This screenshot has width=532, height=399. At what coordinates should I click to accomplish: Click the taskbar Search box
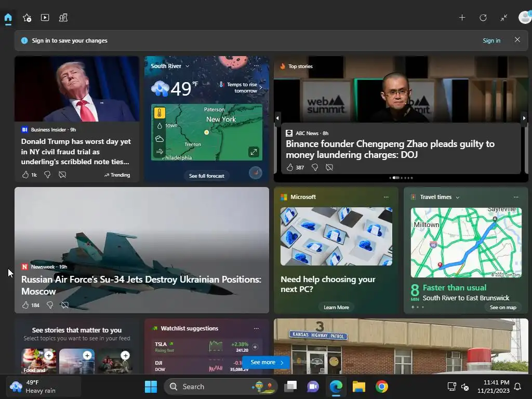pos(220,387)
